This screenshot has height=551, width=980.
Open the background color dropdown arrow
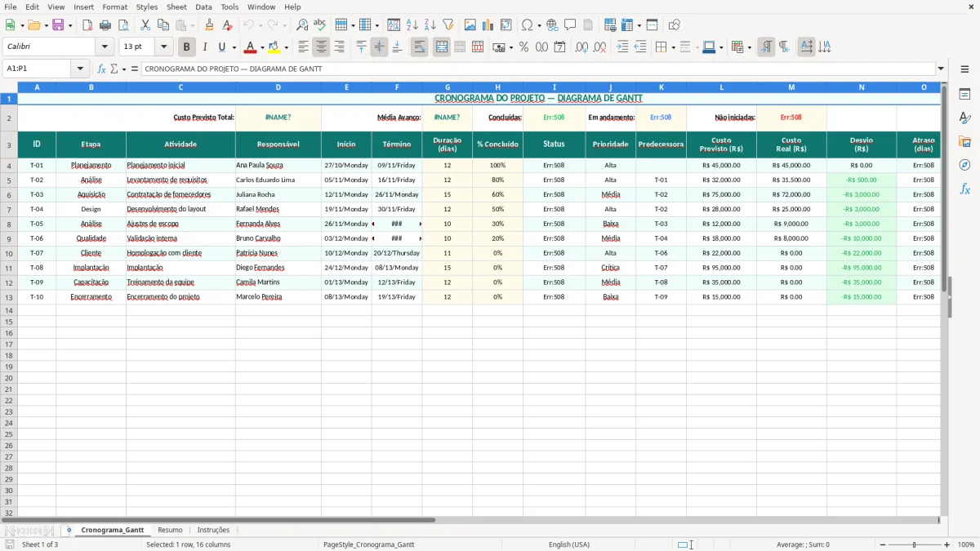pyautogui.click(x=287, y=47)
